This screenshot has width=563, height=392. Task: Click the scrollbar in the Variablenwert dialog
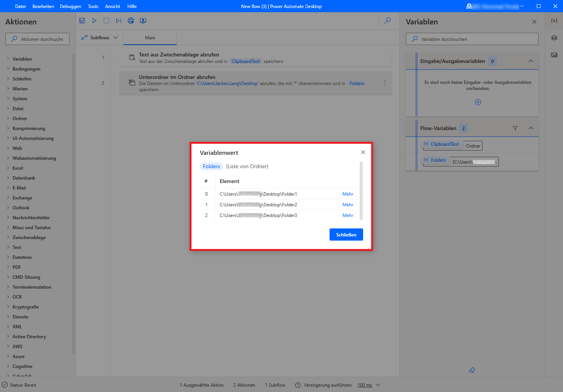point(361,191)
